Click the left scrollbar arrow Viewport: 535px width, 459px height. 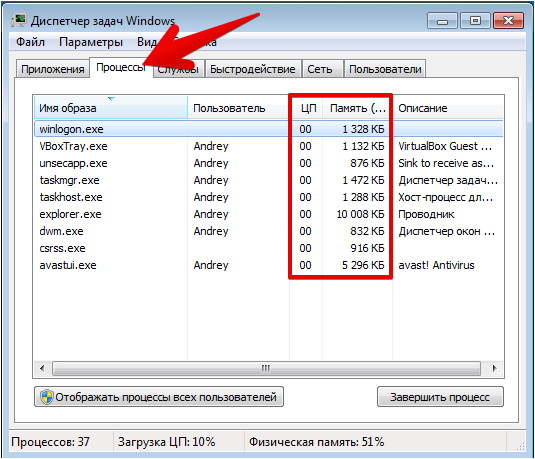pyautogui.click(x=42, y=369)
